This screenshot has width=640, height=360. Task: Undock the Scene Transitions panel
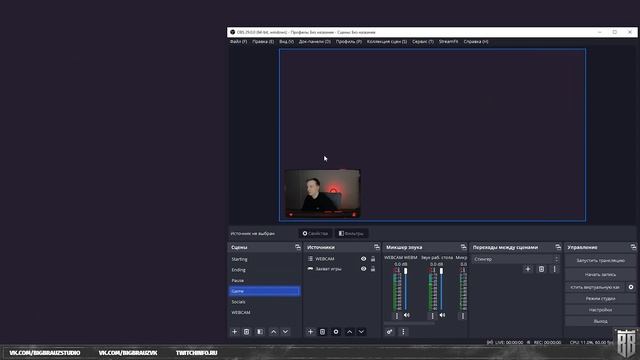(558, 247)
